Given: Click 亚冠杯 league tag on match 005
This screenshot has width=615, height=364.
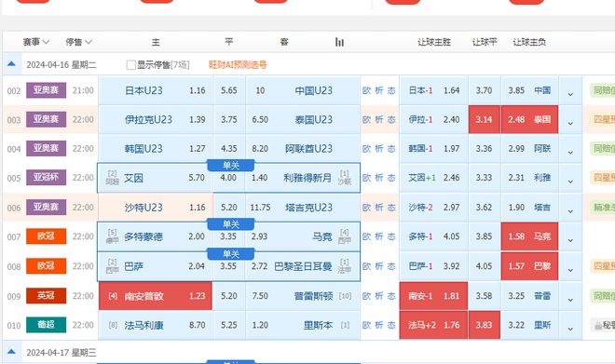Looking at the screenshot, I should 46,178.
